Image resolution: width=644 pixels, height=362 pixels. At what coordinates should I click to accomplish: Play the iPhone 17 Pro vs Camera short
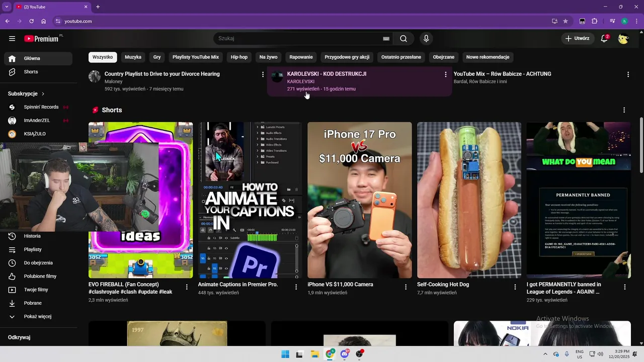click(x=360, y=200)
